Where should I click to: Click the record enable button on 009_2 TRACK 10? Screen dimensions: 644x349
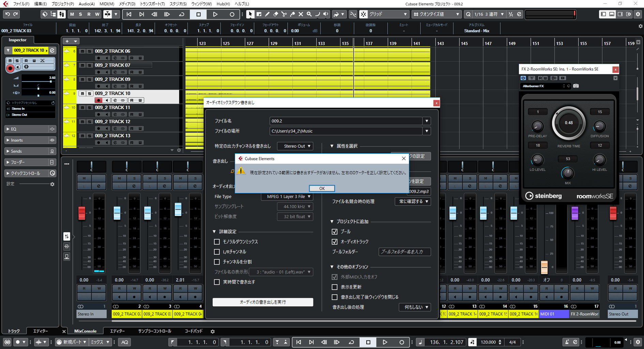[x=98, y=100]
